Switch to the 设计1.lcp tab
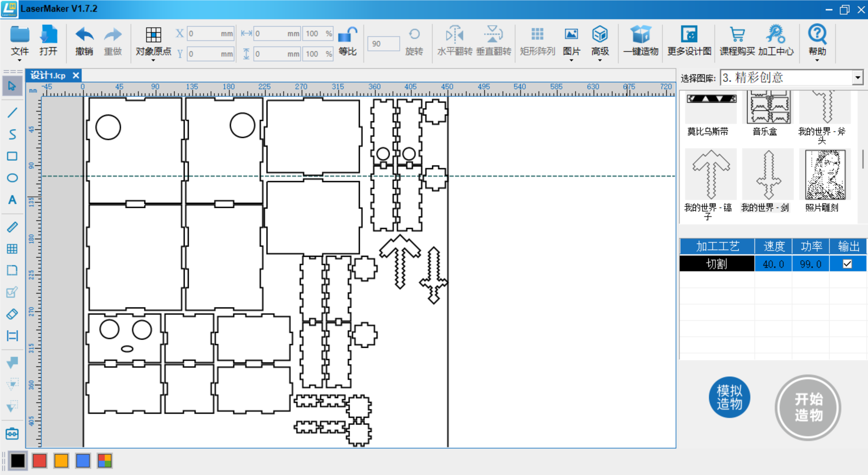 48,76
